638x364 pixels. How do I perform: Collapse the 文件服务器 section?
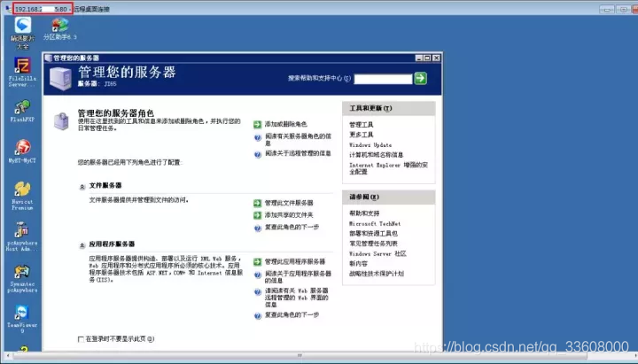click(x=82, y=187)
